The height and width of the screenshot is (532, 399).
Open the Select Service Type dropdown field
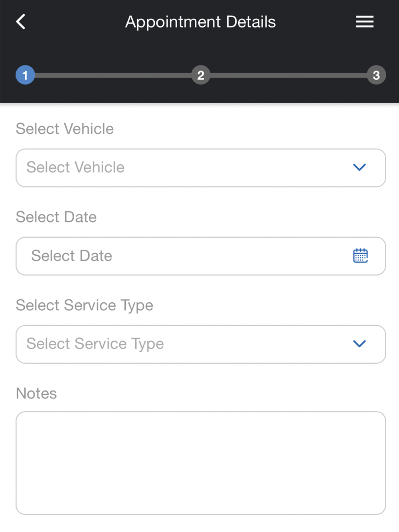point(201,344)
